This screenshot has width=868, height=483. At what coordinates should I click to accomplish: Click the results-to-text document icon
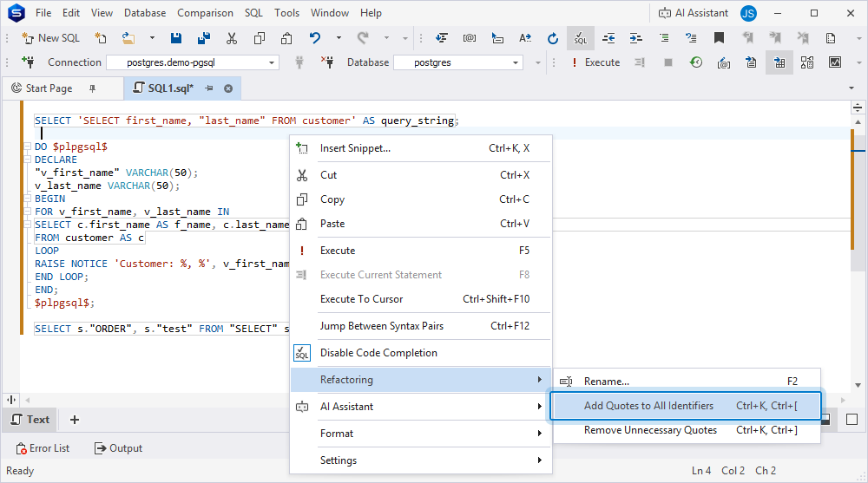[x=751, y=62]
